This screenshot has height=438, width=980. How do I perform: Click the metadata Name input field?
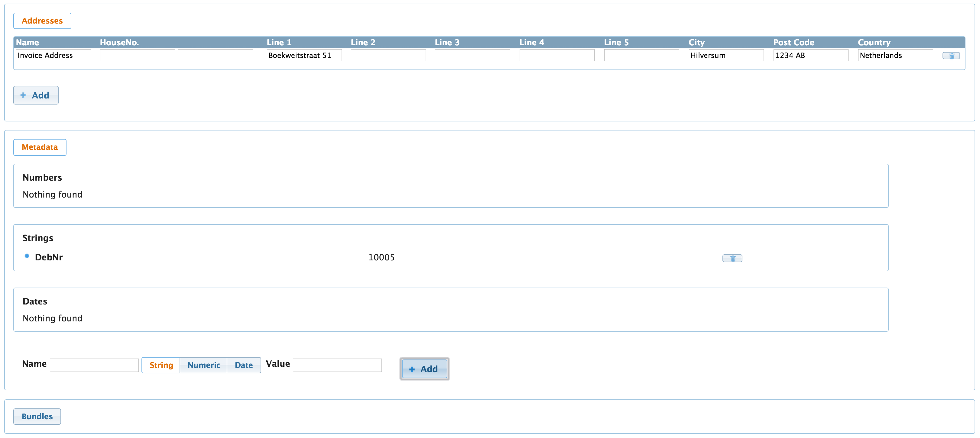pyautogui.click(x=94, y=365)
